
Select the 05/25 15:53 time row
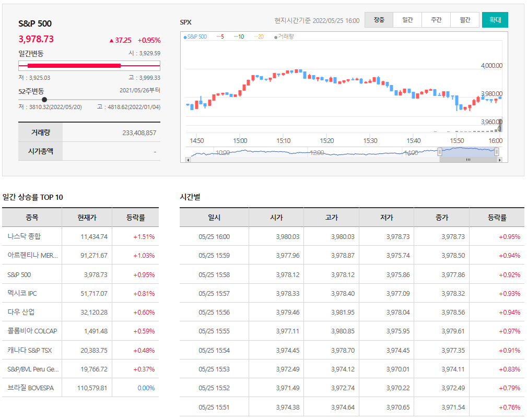[x=352, y=369]
